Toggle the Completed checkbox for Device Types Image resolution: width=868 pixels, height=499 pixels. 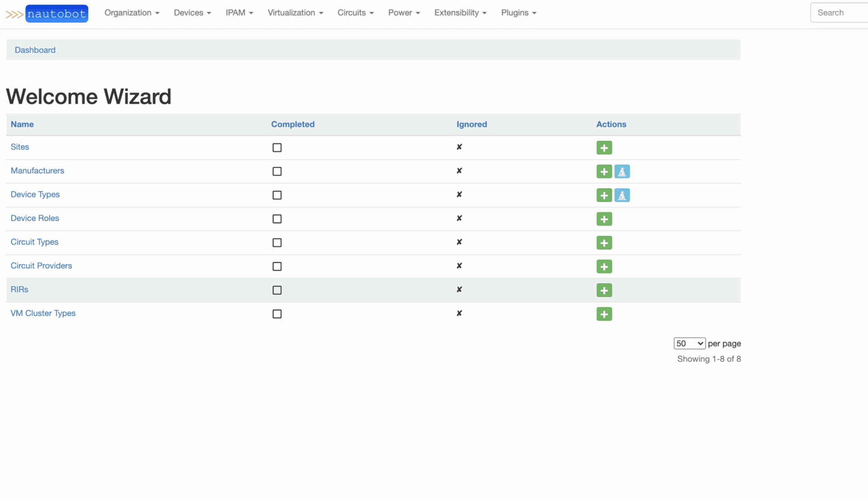click(x=277, y=195)
